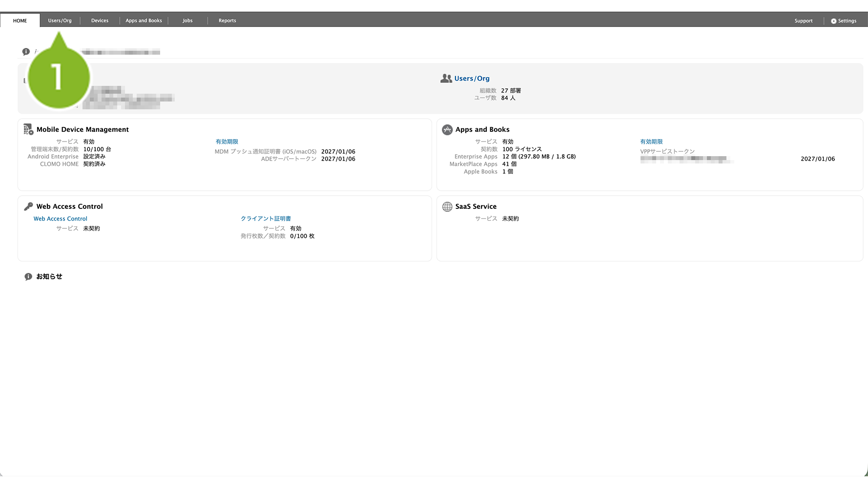Click the Web Access Control key icon
The height and width of the screenshot is (488, 868).
[x=28, y=206]
